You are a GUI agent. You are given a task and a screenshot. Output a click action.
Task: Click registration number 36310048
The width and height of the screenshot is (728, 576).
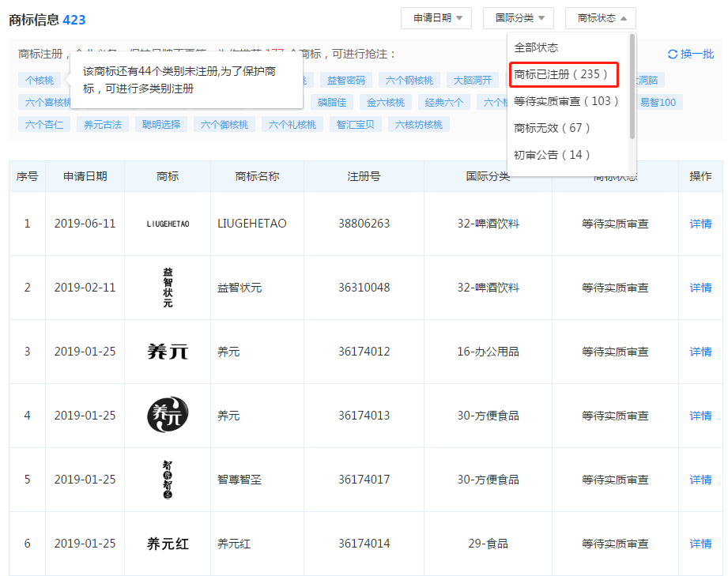pos(364,288)
